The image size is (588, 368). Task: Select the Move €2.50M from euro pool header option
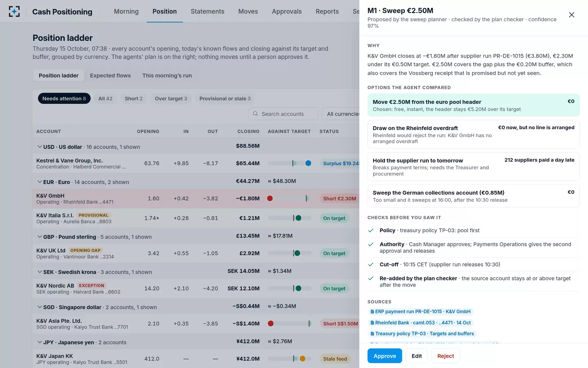pos(474,105)
